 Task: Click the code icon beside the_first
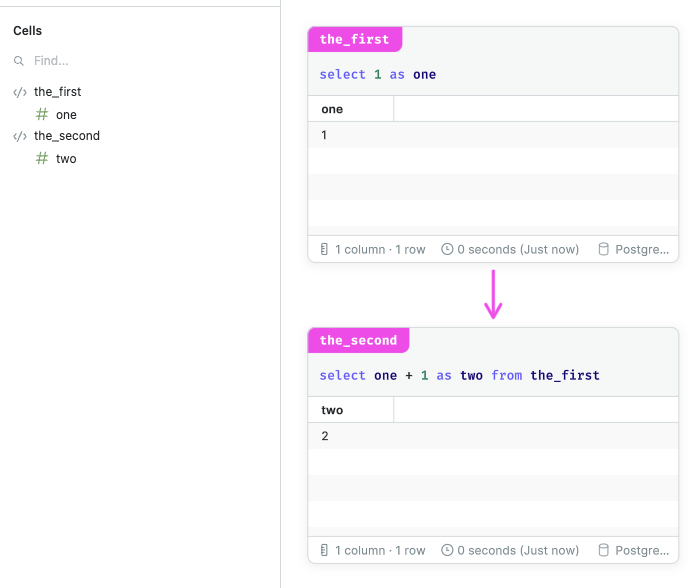(20, 92)
